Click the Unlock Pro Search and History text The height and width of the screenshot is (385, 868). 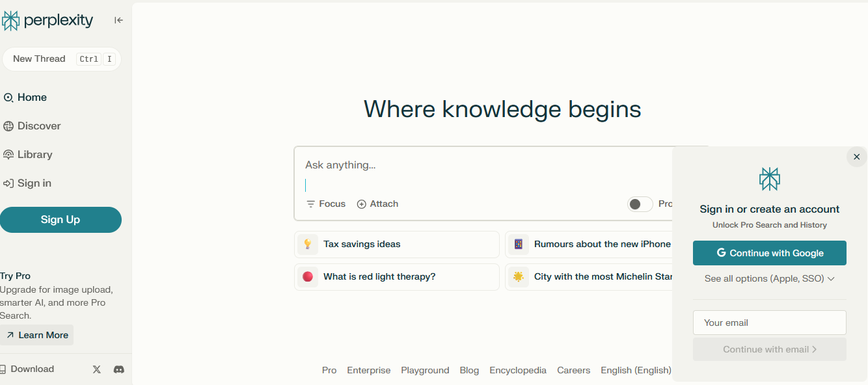(770, 225)
